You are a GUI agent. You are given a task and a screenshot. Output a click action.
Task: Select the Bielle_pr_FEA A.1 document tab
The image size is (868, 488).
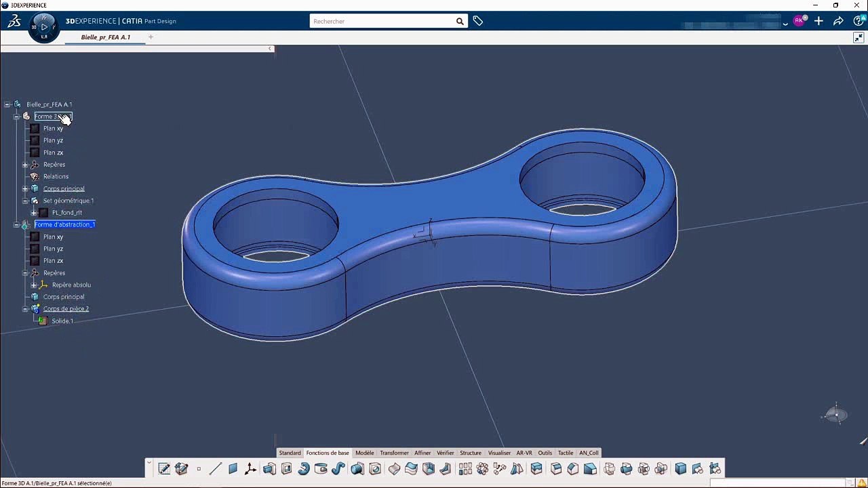pyautogui.click(x=105, y=37)
